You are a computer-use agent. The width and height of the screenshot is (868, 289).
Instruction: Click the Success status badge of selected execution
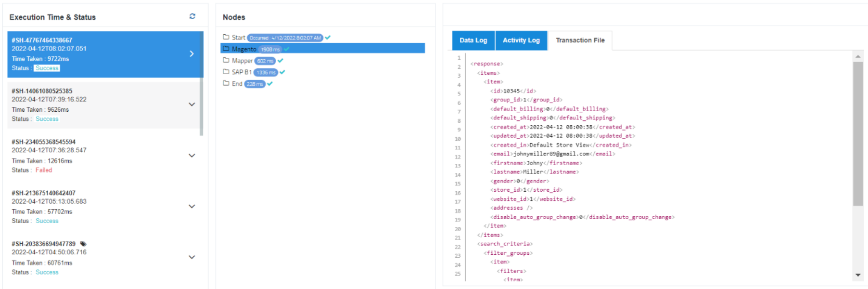[47, 68]
